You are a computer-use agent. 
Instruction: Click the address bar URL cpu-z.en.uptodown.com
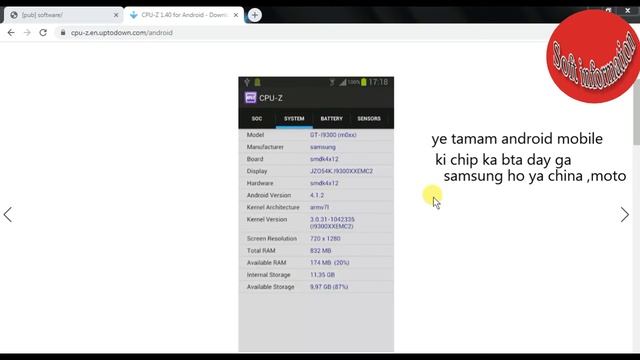coord(122,33)
